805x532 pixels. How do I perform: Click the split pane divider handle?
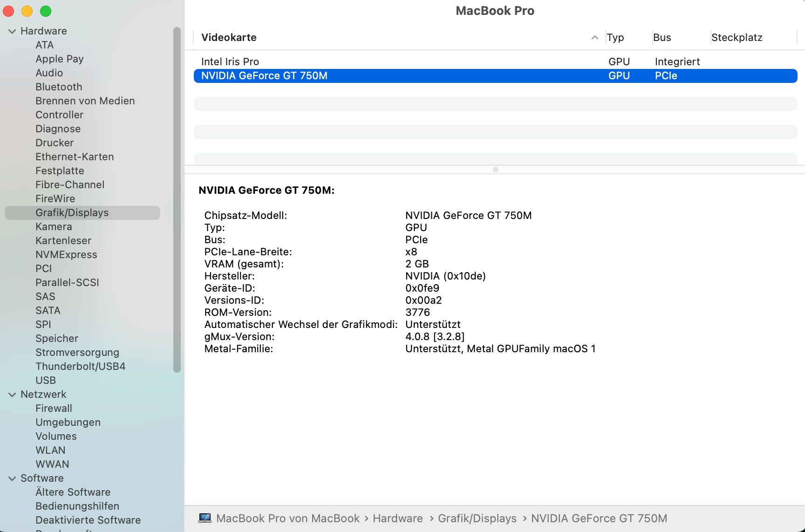495,170
